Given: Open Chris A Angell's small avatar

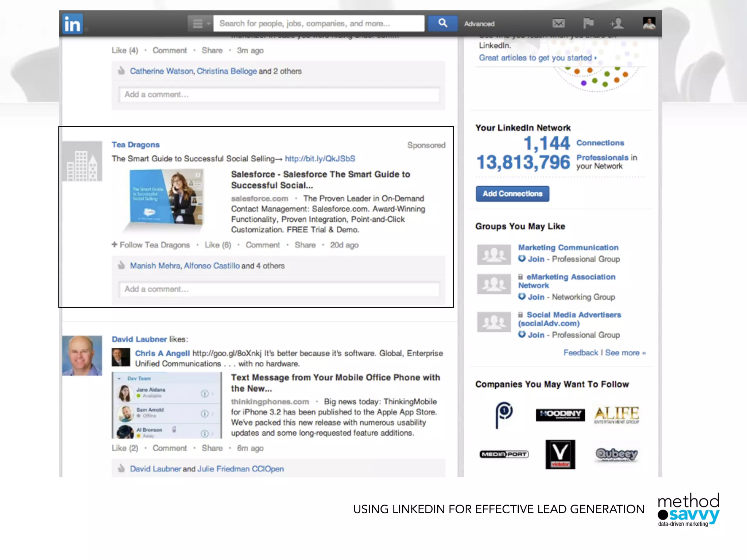Looking at the screenshot, I should pyautogui.click(x=121, y=357).
